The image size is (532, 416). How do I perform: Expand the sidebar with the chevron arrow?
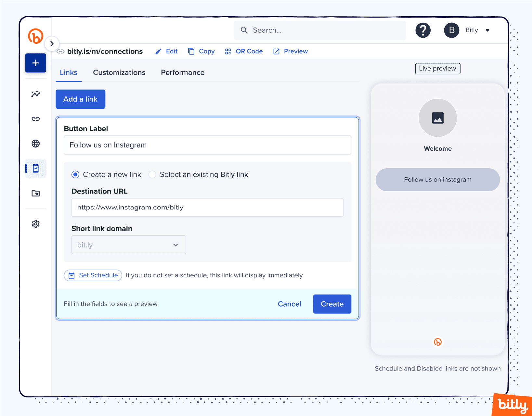[52, 44]
